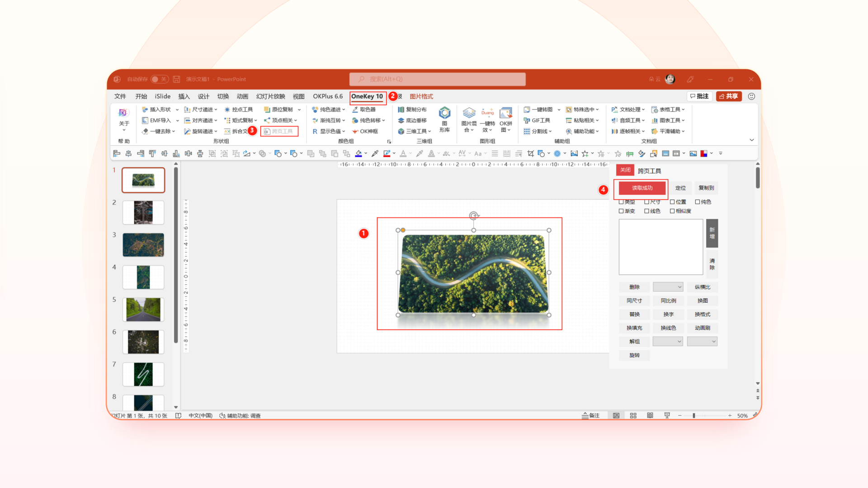Viewport: 868px width, 488px height.
Task: Open the 图形库 shape library
Action: click(444, 119)
